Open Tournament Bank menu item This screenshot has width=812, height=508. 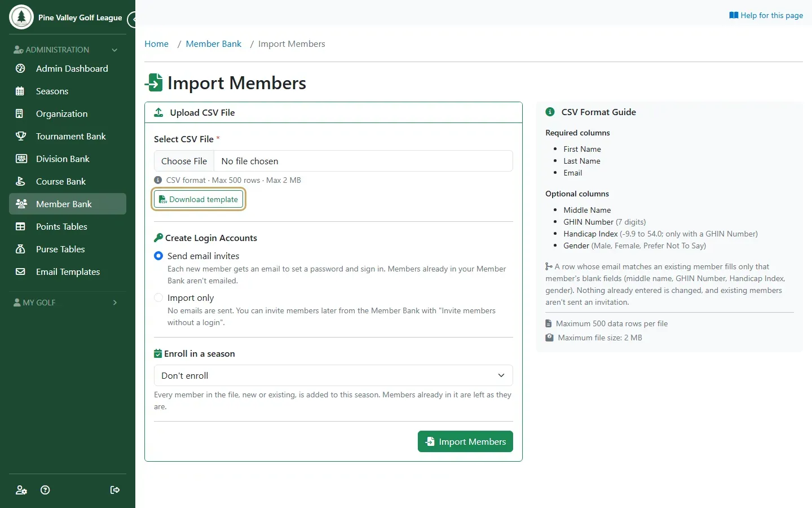click(x=68, y=136)
